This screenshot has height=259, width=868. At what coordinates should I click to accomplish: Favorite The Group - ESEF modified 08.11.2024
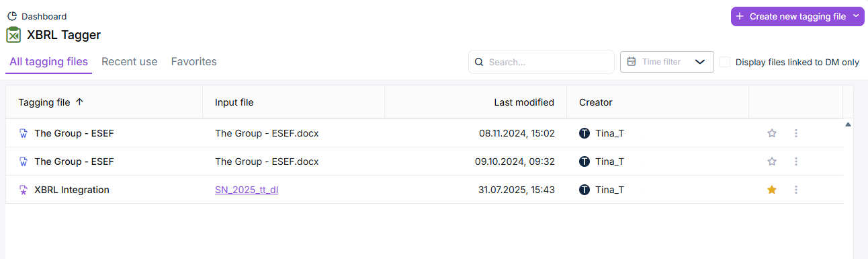[772, 133]
